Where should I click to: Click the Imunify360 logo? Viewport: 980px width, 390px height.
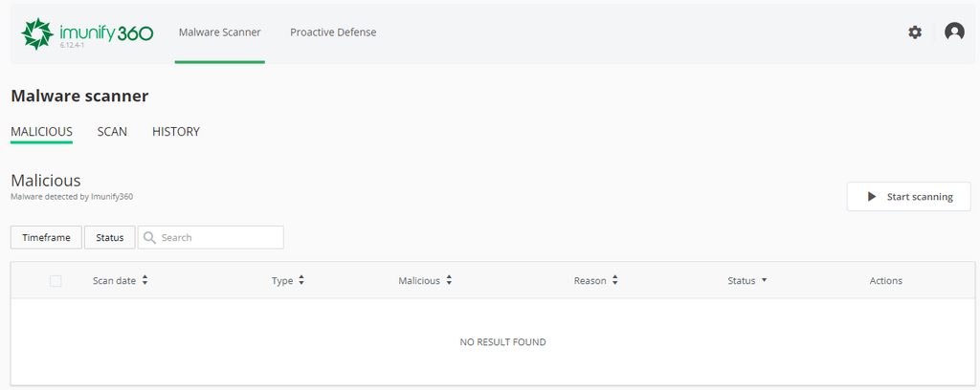pos(87,33)
